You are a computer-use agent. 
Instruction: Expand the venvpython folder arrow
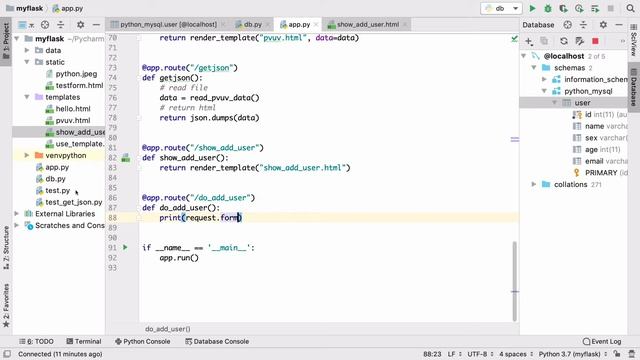click(x=27, y=156)
